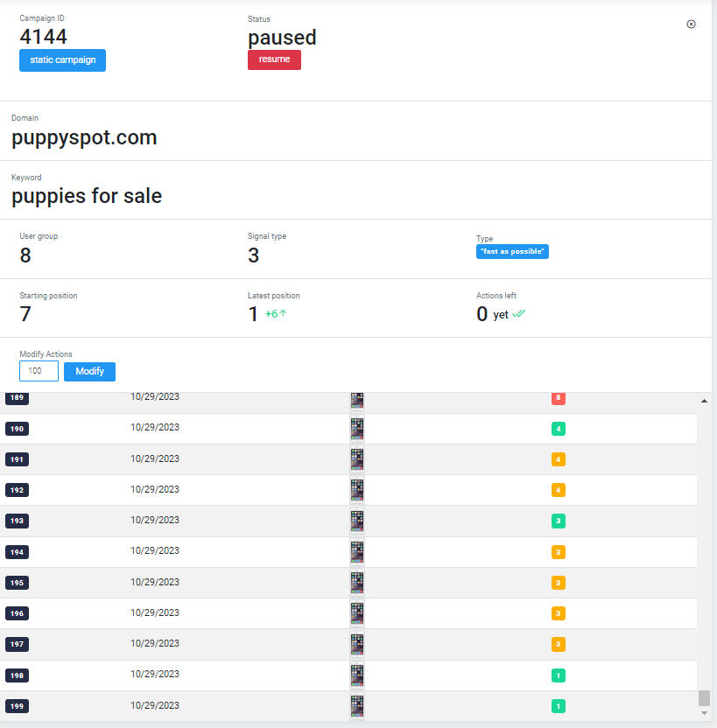The height and width of the screenshot is (728, 717).
Task: Click the +6 position change indicator
Action: click(x=271, y=314)
